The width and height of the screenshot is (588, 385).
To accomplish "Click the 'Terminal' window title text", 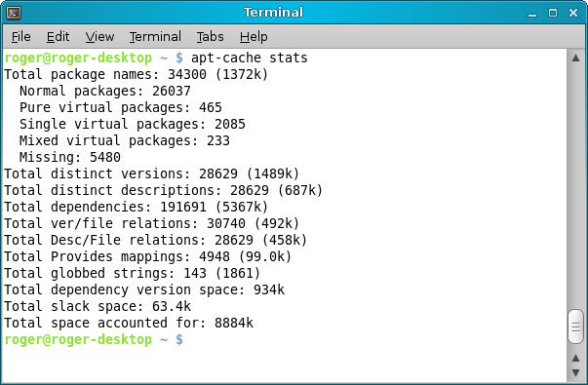I will [273, 13].
